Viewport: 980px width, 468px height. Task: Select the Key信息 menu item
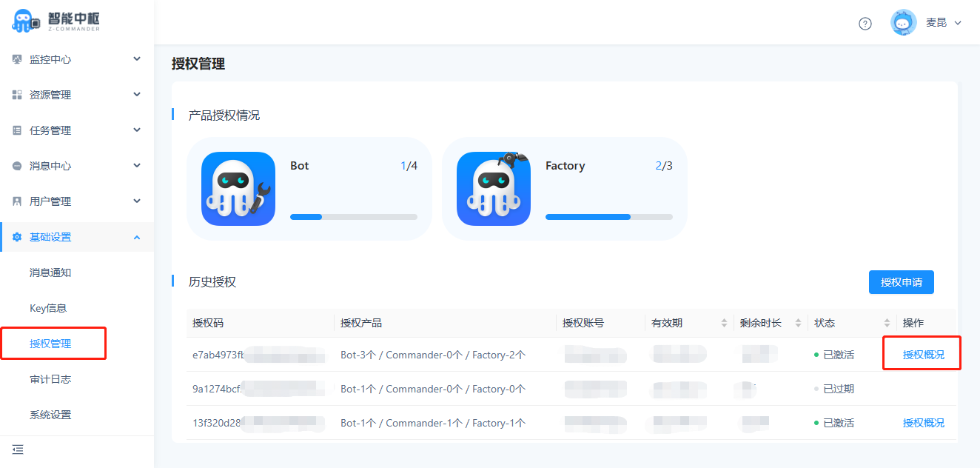48,308
